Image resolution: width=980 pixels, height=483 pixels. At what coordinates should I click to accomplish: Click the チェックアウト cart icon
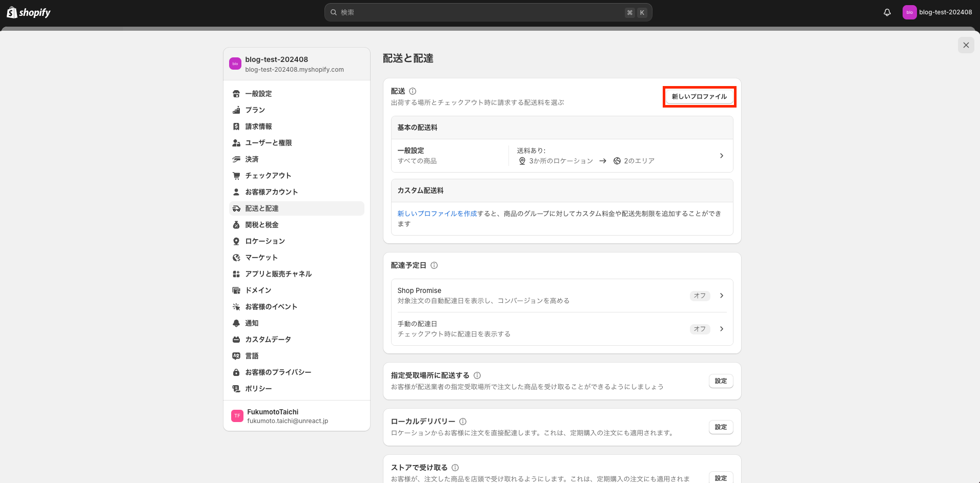click(236, 176)
